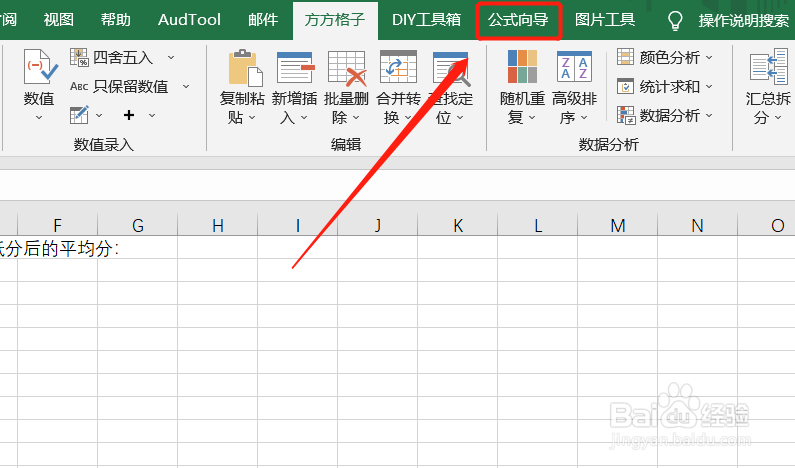Image resolution: width=795 pixels, height=468 pixels.
Task: Select column M header
Action: pyautogui.click(x=618, y=225)
